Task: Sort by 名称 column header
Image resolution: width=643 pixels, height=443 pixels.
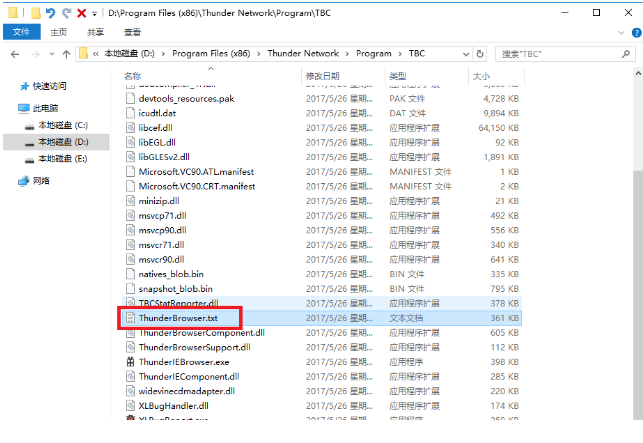Action: (x=132, y=76)
